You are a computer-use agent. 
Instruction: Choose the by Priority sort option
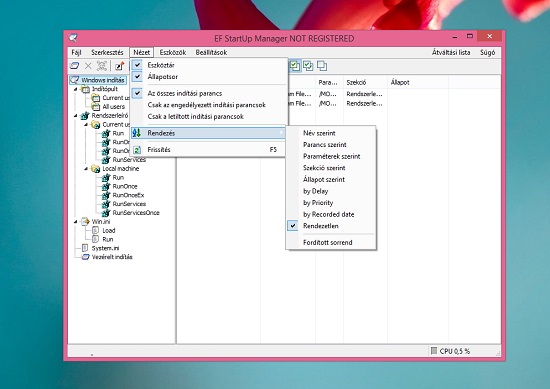point(331,202)
